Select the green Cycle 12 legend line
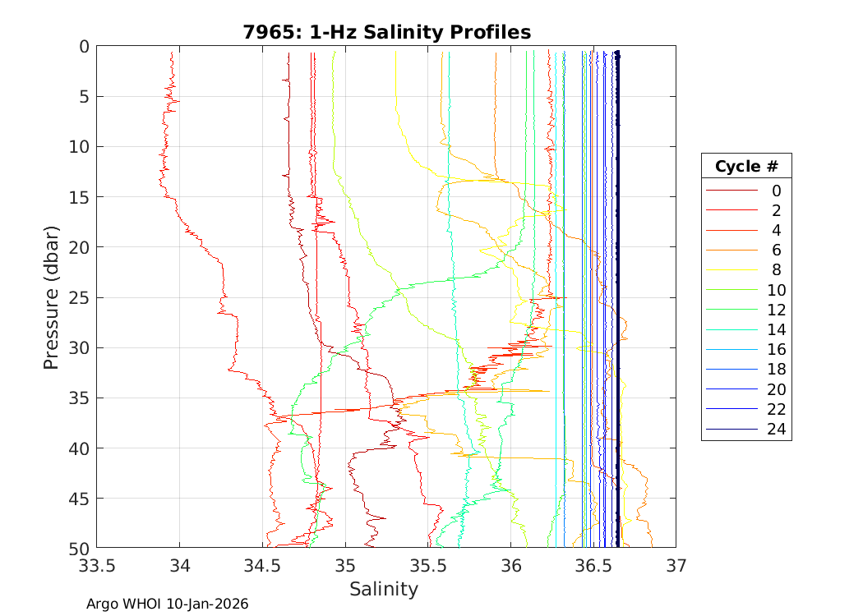Viewport: 863px width, 616px height. 731,310
